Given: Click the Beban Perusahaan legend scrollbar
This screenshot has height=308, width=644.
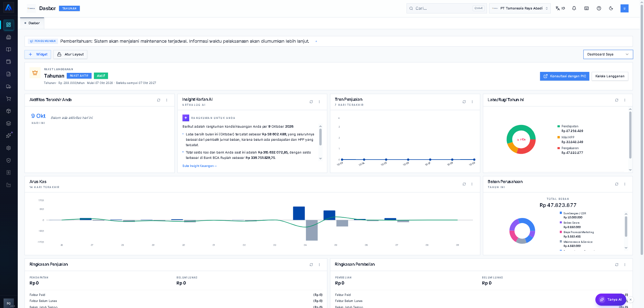Looking at the screenshot, I should click(x=626, y=227).
